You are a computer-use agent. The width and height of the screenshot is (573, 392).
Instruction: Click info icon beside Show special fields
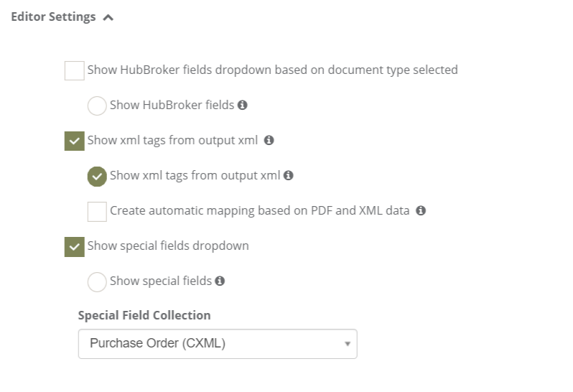pyautogui.click(x=220, y=281)
